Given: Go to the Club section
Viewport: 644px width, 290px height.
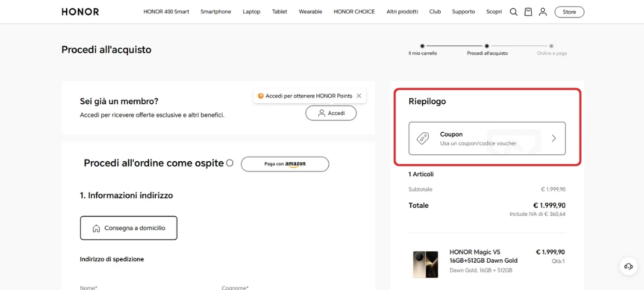Looking at the screenshot, I should pos(435,12).
